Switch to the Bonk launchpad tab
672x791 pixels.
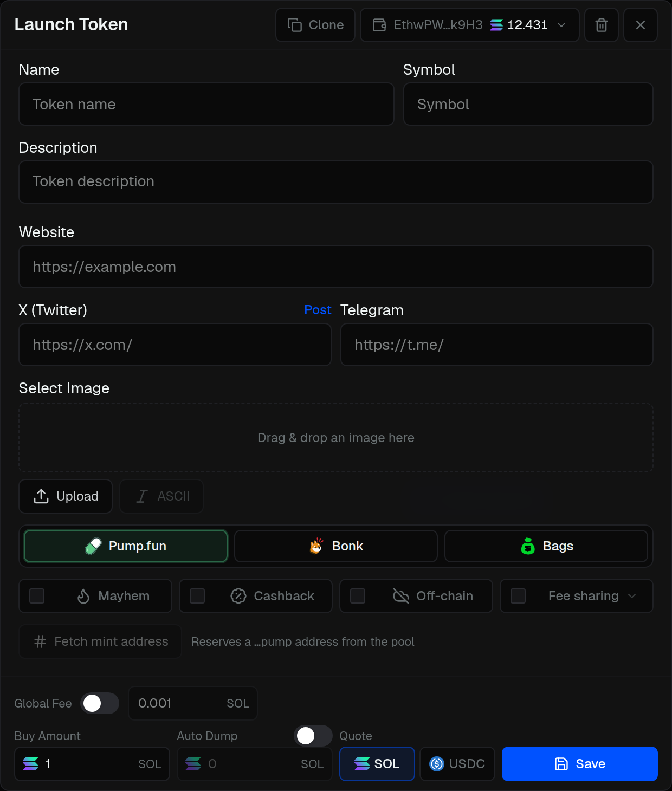336,546
